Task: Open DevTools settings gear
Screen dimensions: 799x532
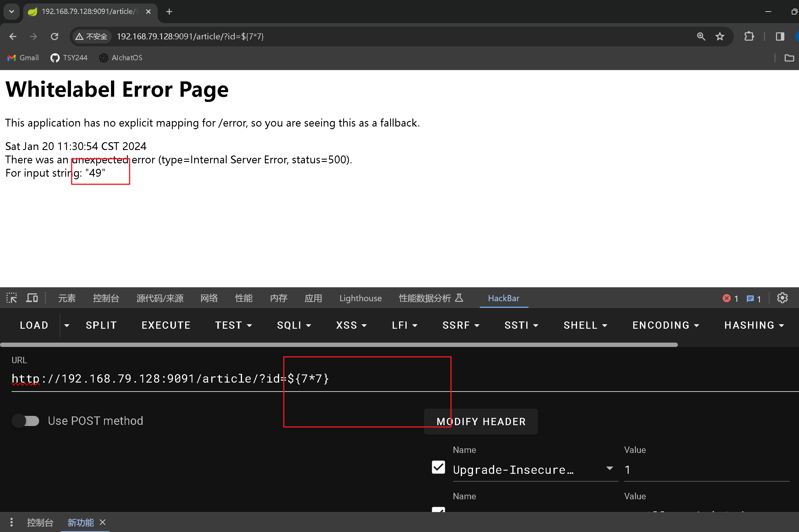Action: coord(782,298)
